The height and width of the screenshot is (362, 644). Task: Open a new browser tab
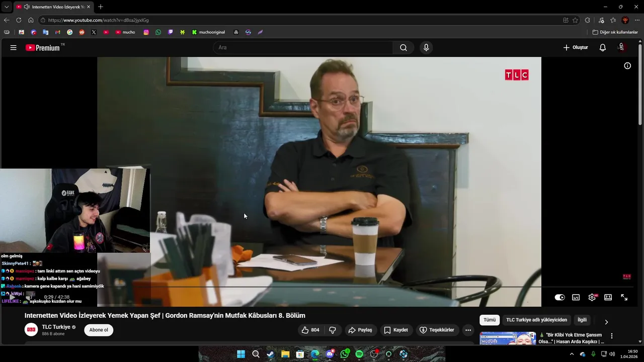101,7
